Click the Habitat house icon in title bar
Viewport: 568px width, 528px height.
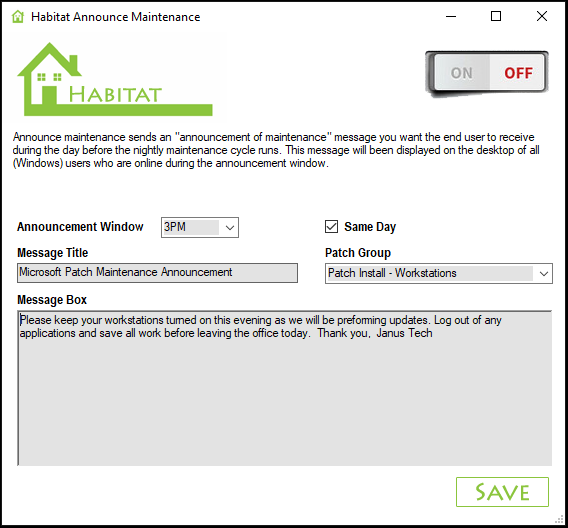tap(17, 17)
